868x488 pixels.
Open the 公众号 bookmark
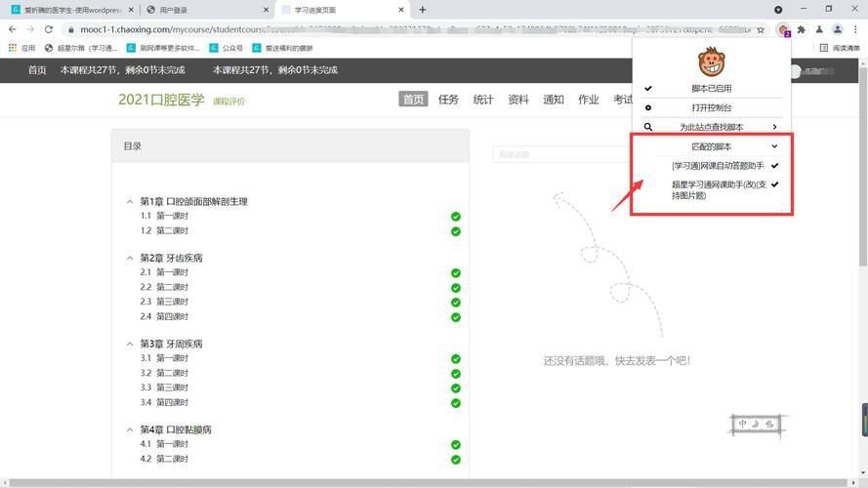pos(226,48)
